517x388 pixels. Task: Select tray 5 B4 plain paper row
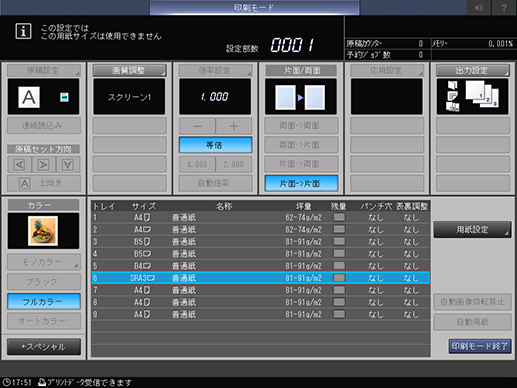260,266
